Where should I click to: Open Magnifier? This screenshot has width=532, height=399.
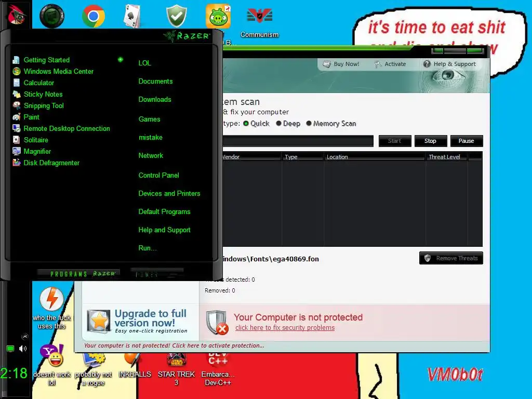coord(37,152)
